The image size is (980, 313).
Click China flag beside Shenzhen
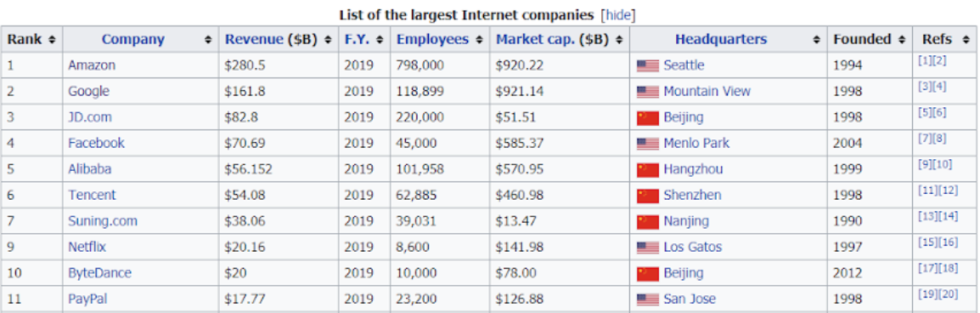647,196
